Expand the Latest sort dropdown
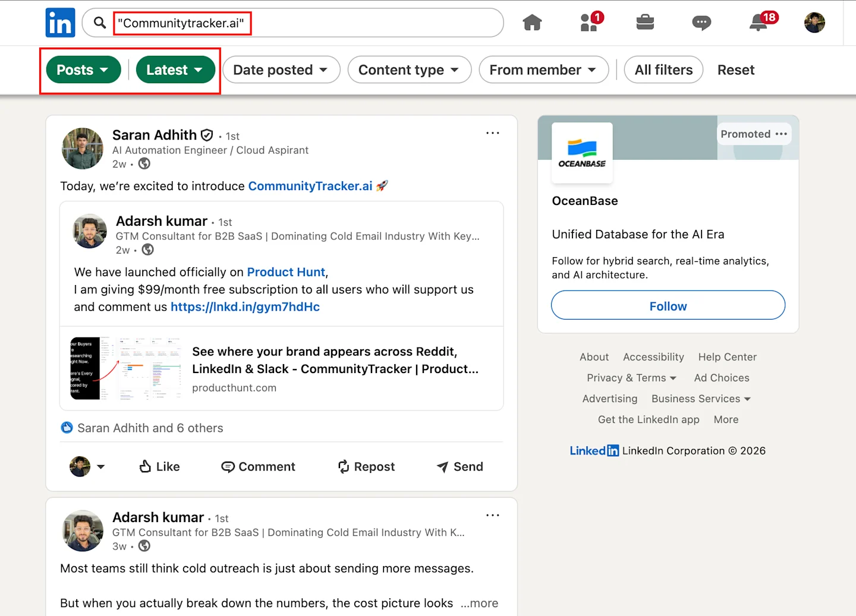 click(x=175, y=70)
